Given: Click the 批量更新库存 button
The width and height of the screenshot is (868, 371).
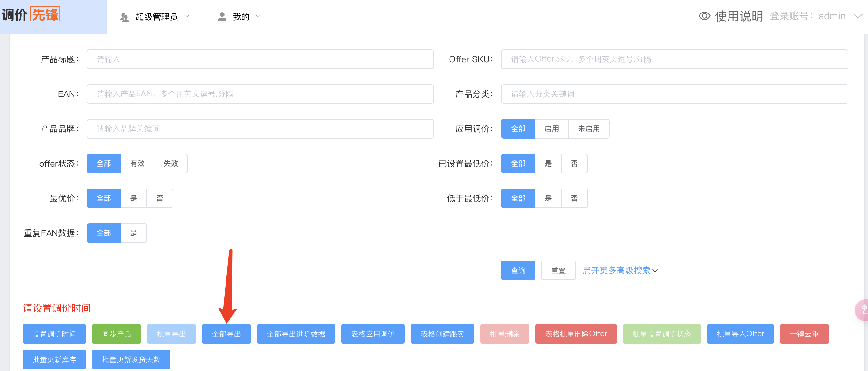Looking at the screenshot, I should 54,359.
